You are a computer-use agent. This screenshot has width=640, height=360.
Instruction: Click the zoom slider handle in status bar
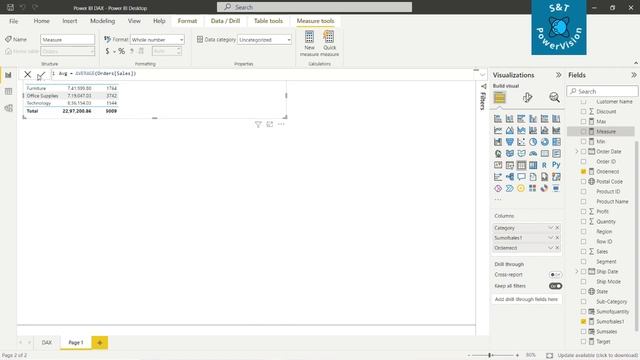coord(489,356)
